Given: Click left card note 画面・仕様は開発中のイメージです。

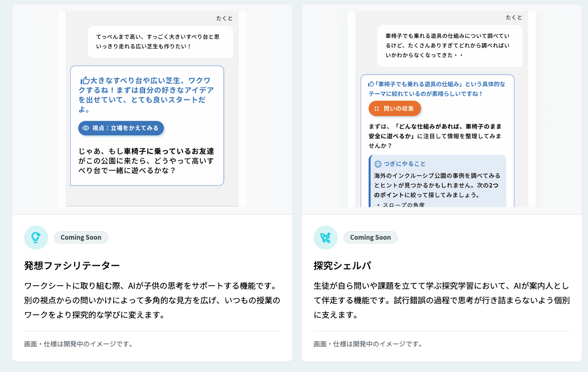Looking at the screenshot, I should click(80, 344).
